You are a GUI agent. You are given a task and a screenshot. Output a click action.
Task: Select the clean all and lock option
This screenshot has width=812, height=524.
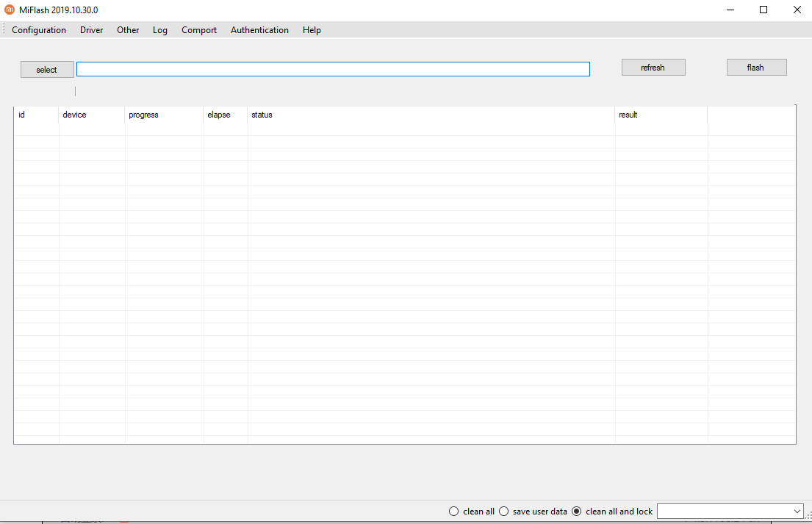coord(612,511)
